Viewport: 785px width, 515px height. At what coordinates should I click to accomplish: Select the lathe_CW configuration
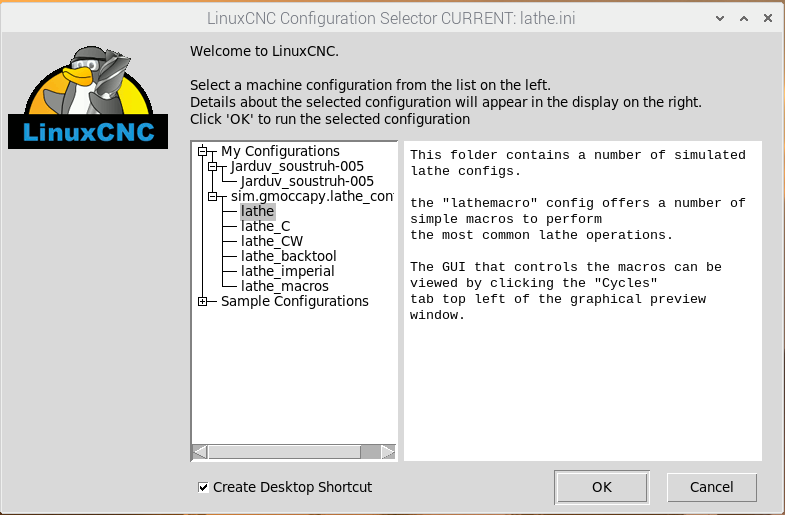(x=271, y=241)
